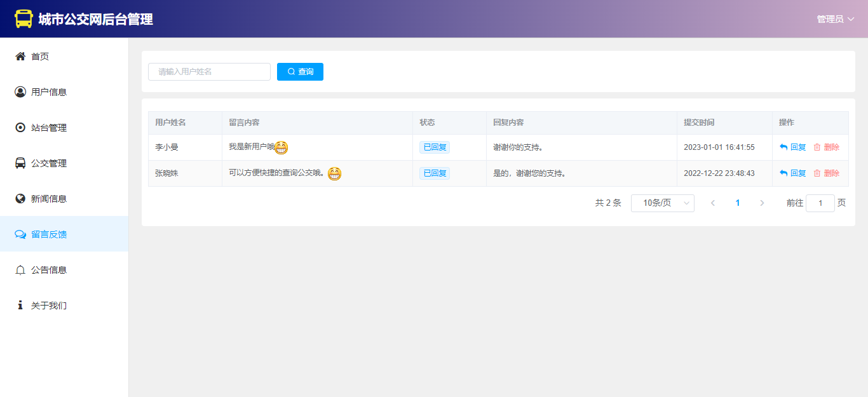Click the reply text 谢谢你的支持。
The height and width of the screenshot is (397, 868).
(520, 147)
